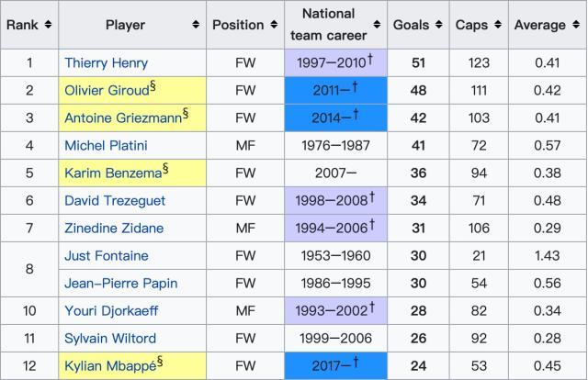Sort table by Rank column arrows
588x380 pixels.
(49, 26)
